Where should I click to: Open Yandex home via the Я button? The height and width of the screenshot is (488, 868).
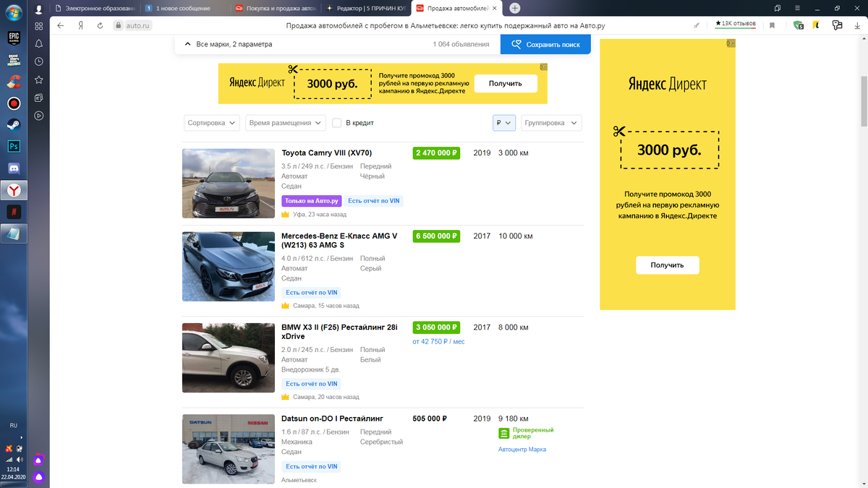click(x=81, y=25)
